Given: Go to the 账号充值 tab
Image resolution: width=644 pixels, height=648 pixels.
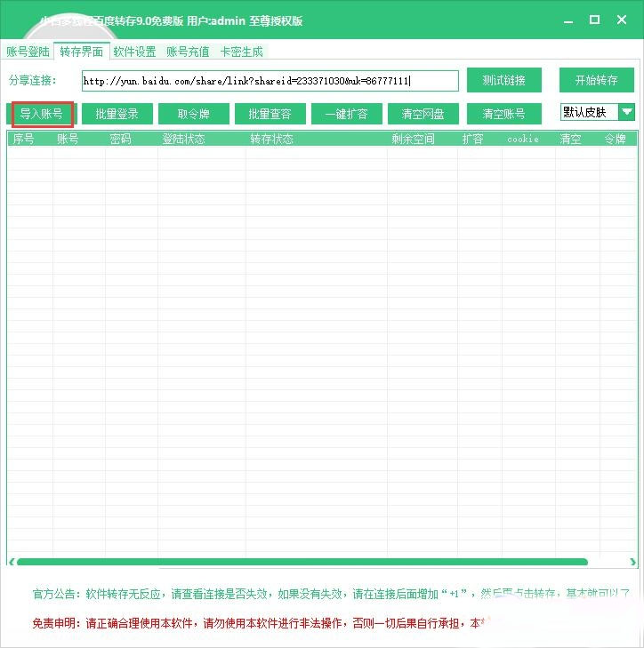Looking at the screenshot, I should [188, 52].
